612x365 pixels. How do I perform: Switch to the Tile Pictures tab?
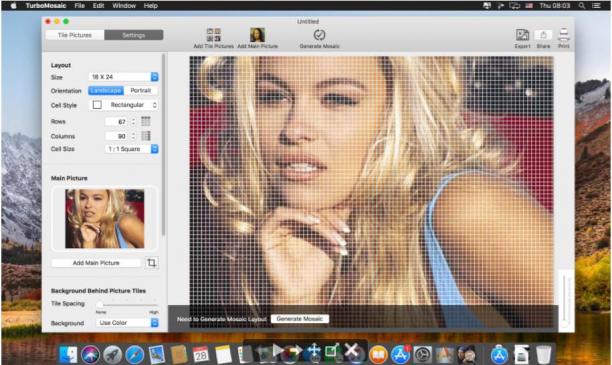[75, 35]
